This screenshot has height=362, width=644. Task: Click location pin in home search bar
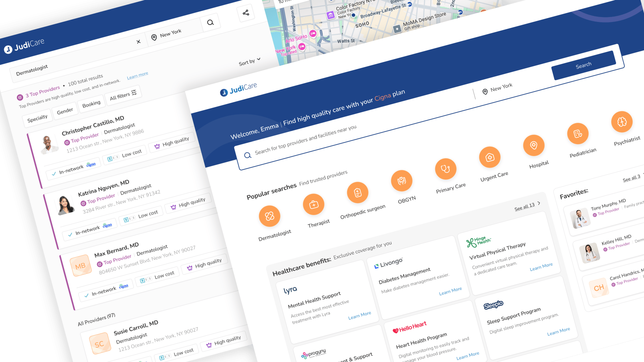(485, 92)
